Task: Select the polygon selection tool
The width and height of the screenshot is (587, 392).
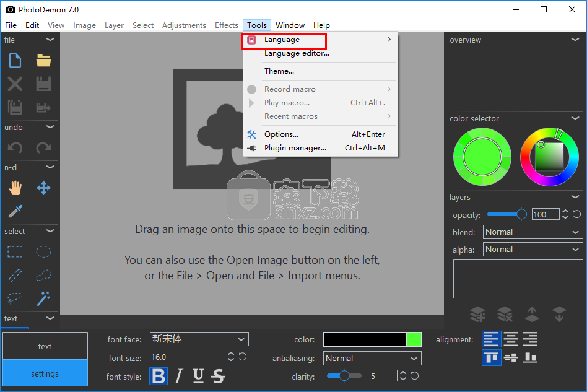Action: point(43,275)
